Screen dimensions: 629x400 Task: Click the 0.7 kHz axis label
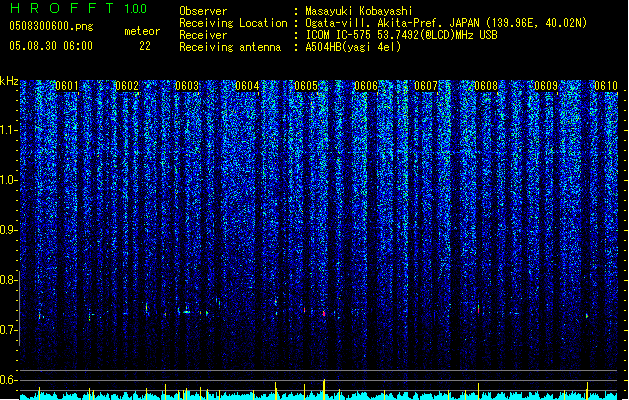8,330
